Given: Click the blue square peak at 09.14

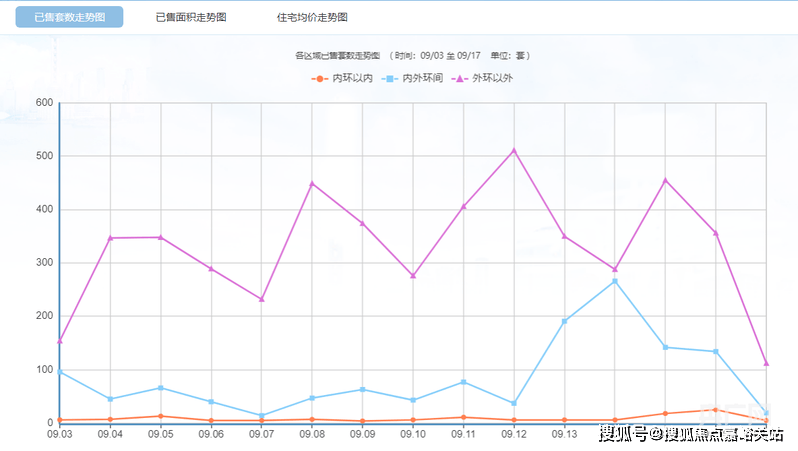Looking at the screenshot, I should tap(615, 281).
